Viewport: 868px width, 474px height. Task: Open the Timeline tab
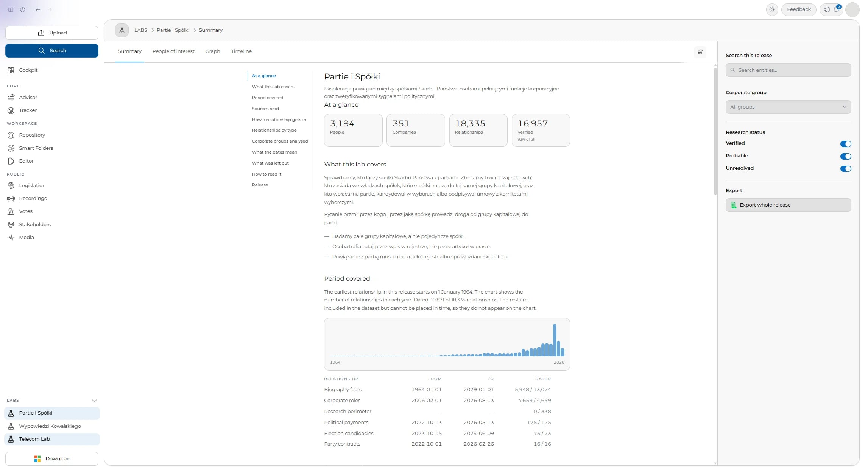pyautogui.click(x=241, y=51)
